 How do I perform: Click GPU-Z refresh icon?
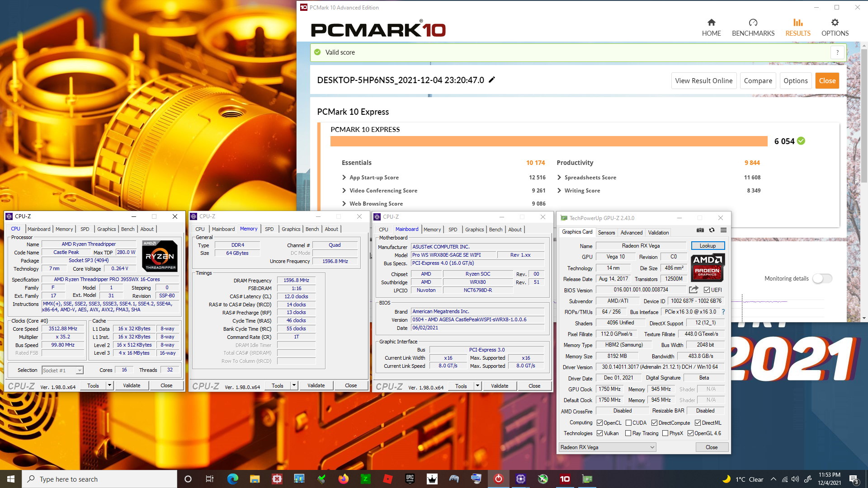tap(712, 230)
